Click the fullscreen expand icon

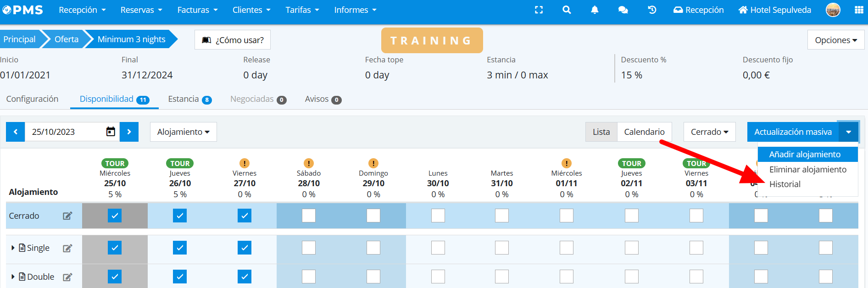[539, 10]
